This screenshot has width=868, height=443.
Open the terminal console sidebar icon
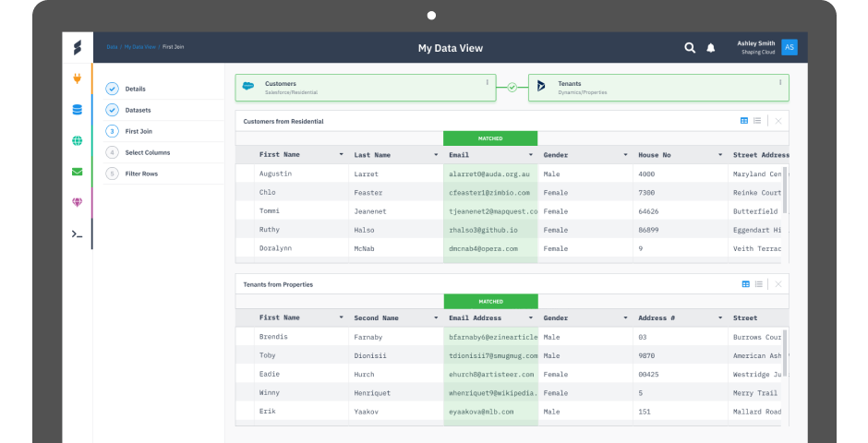tap(77, 234)
